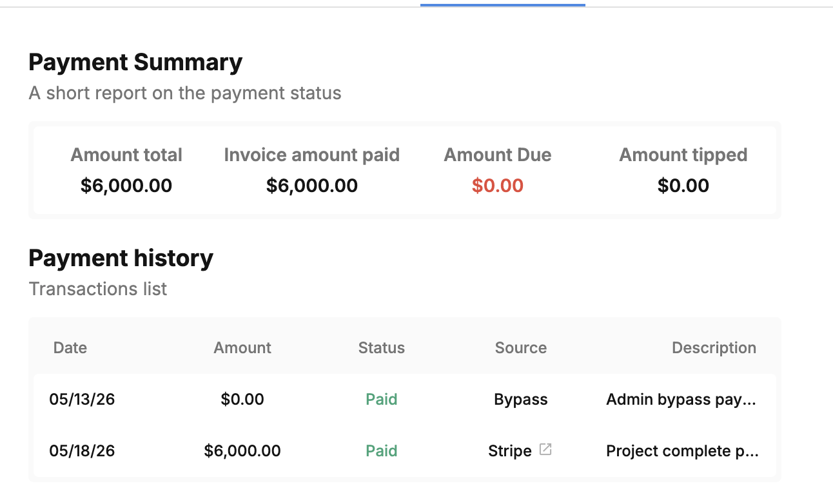
Task: Select the Amount total label
Action: click(x=126, y=155)
